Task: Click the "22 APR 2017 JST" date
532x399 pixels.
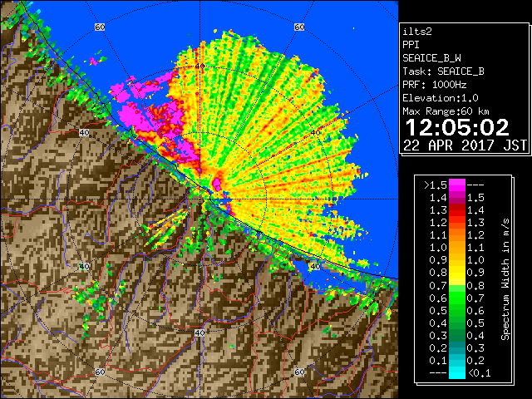Action: [x=465, y=145]
